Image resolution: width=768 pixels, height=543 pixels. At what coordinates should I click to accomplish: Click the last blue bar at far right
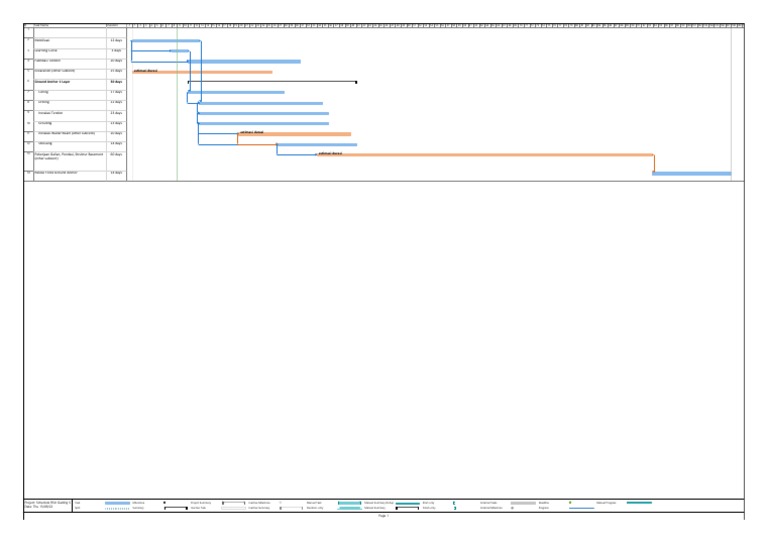(692, 173)
